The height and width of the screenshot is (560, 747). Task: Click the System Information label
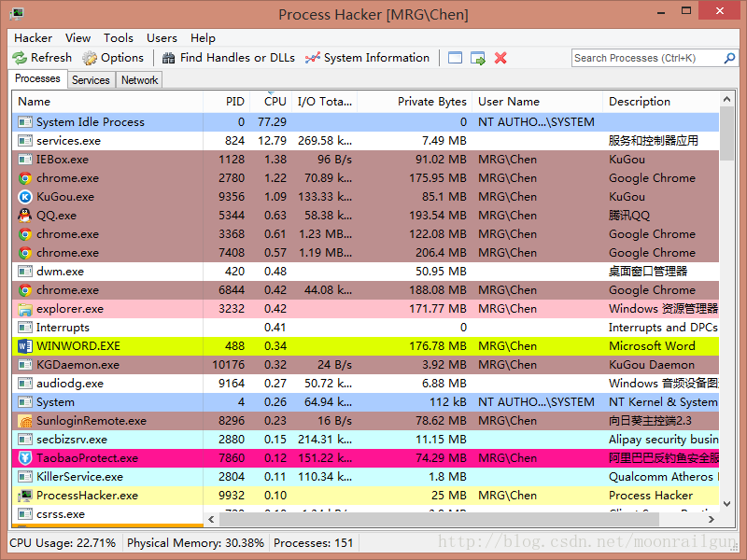tap(376, 58)
